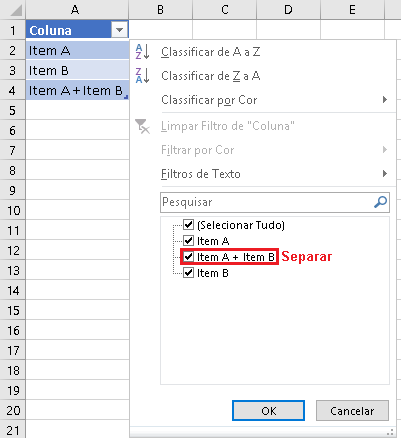The height and width of the screenshot is (438, 401).
Task: Choose Classificar de Z a A
Action: (x=211, y=76)
